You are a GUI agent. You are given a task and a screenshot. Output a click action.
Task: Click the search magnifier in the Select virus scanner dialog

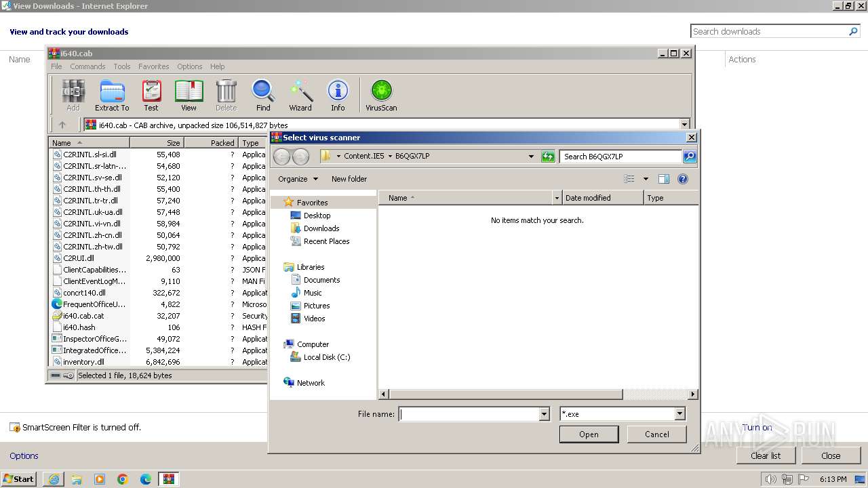[690, 157]
